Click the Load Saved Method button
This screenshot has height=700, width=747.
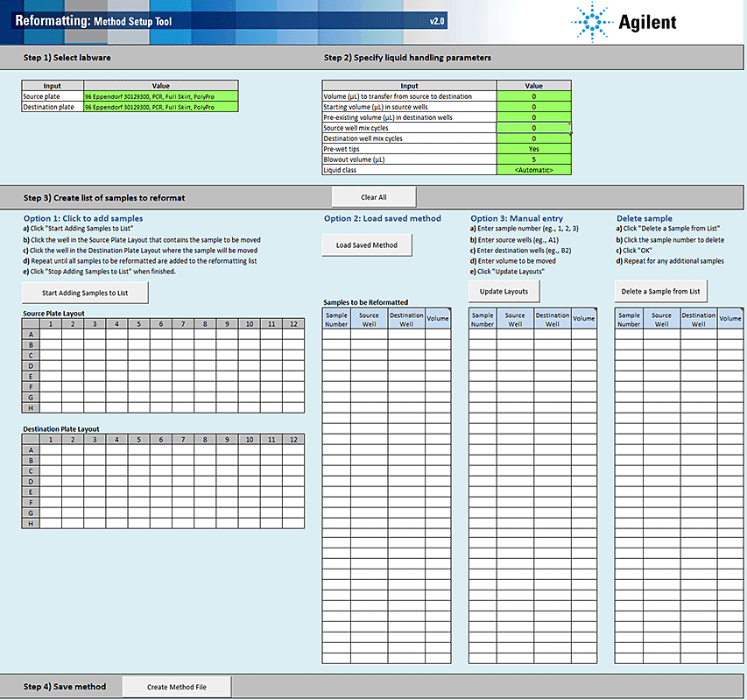coord(367,245)
